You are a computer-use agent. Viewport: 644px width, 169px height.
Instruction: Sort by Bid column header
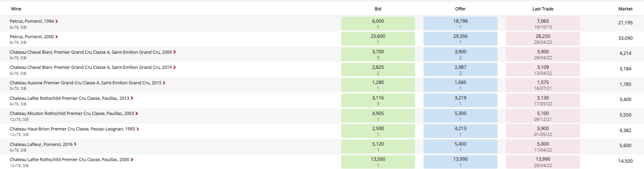click(x=378, y=9)
